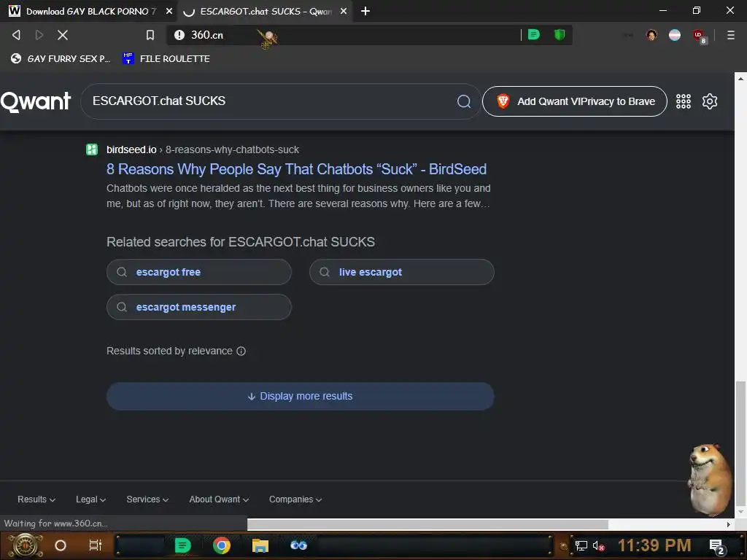Click the muted volume tray icon
Screen dimensions: 747x560
point(598,545)
